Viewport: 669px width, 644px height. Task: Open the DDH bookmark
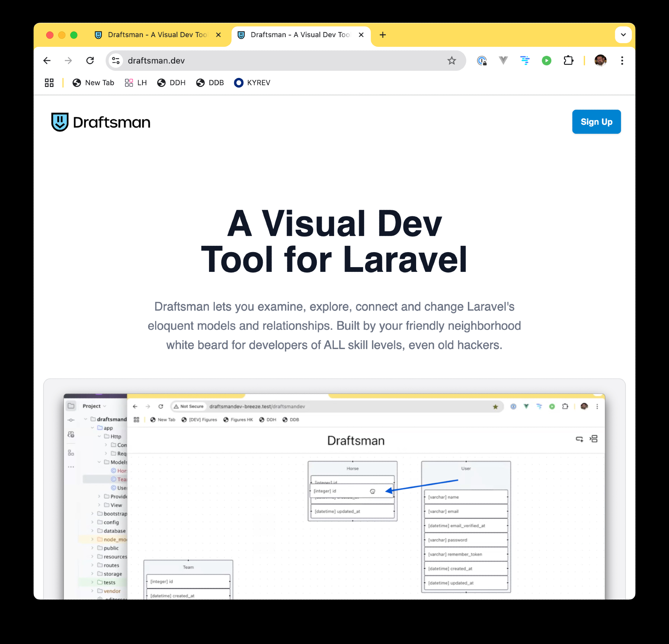(x=171, y=83)
